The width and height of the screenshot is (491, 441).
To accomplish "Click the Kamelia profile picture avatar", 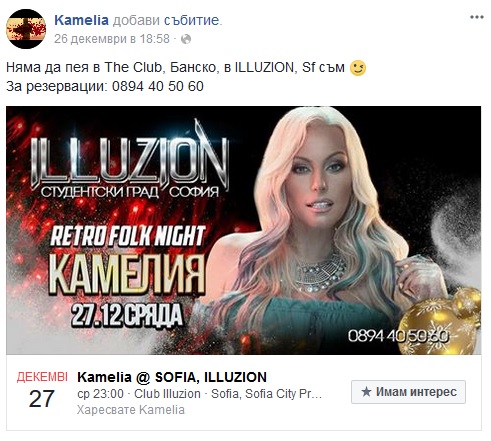I will tap(26, 29).
